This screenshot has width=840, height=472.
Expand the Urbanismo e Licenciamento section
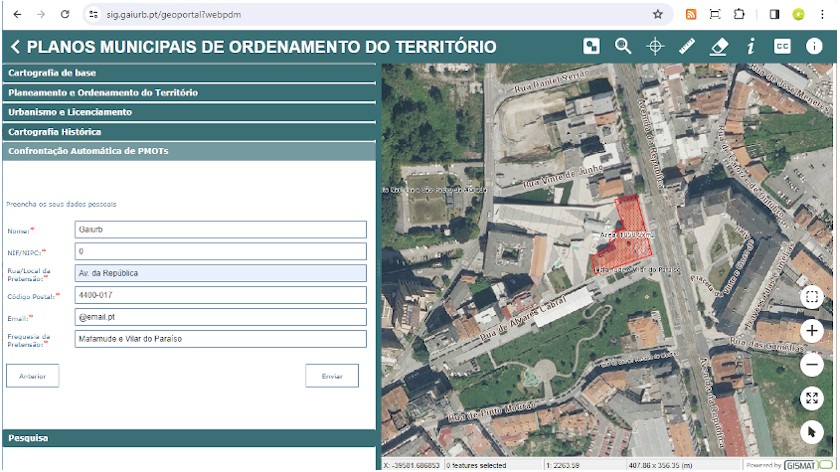[188, 112]
